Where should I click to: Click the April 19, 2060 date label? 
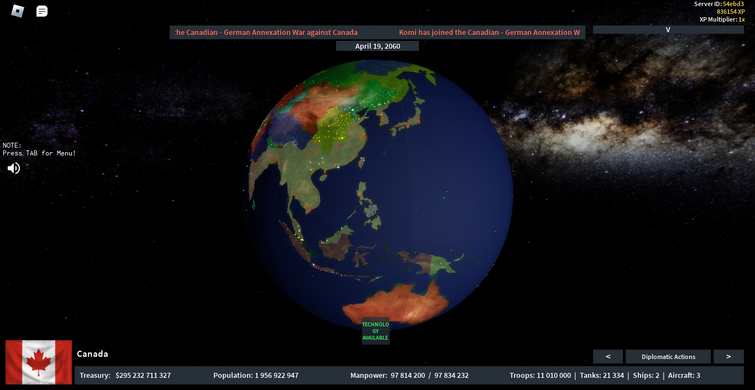[378, 46]
